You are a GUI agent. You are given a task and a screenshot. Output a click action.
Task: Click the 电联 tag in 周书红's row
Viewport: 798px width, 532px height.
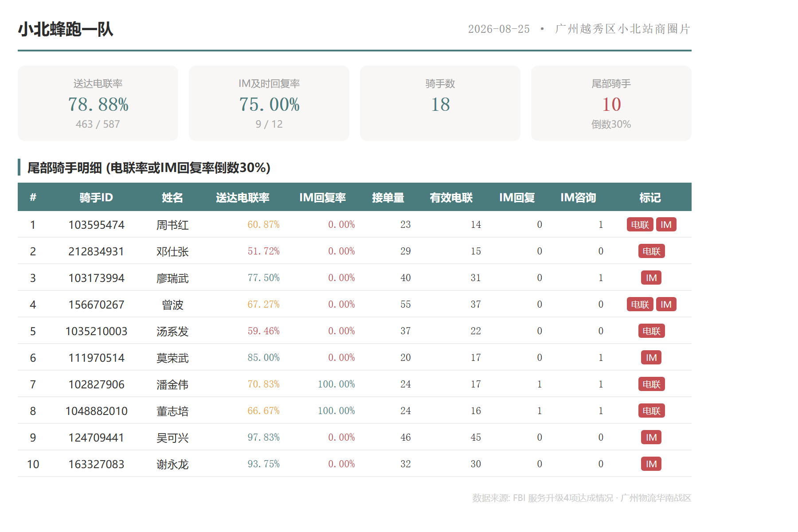click(x=640, y=224)
